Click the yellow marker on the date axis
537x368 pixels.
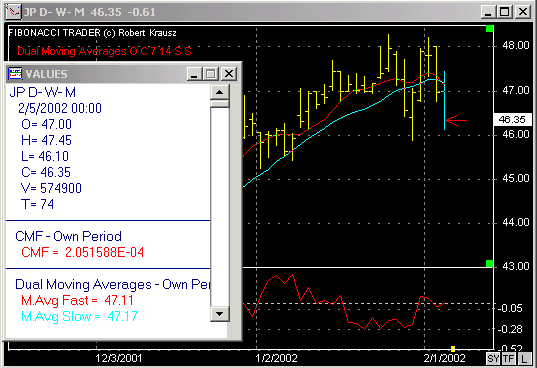pos(453,349)
